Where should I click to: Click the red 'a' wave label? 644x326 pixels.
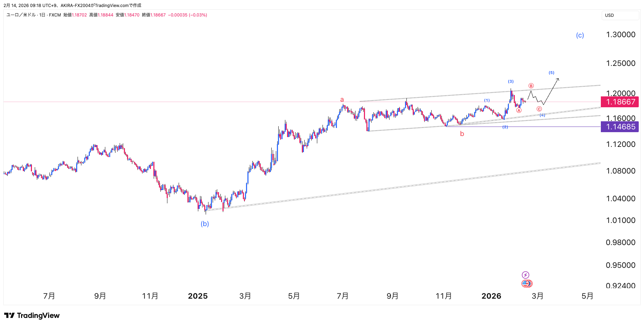click(342, 100)
